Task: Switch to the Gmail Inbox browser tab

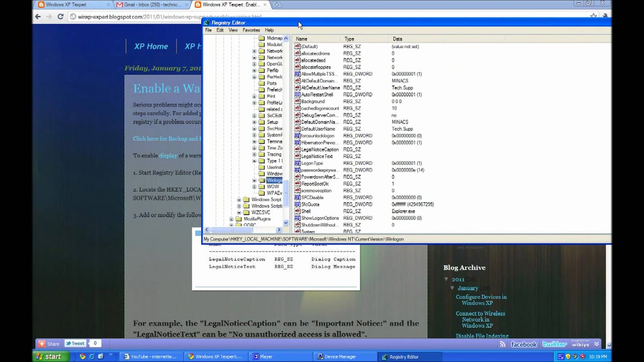Action: click(152, 5)
